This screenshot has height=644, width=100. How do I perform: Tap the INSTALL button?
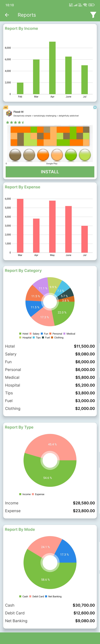(50, 172)
